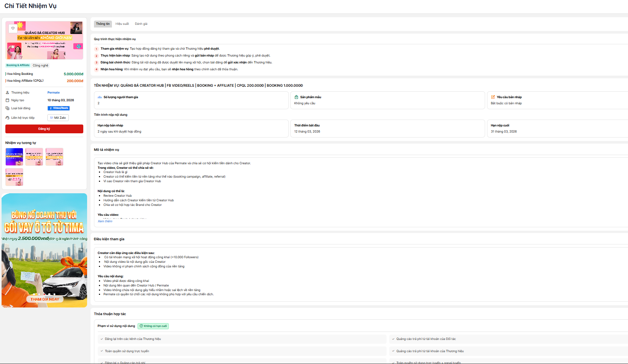628x364 pixels.
Task: Click the Video/Reels post type badge
Action: click(x=58, y=108)
